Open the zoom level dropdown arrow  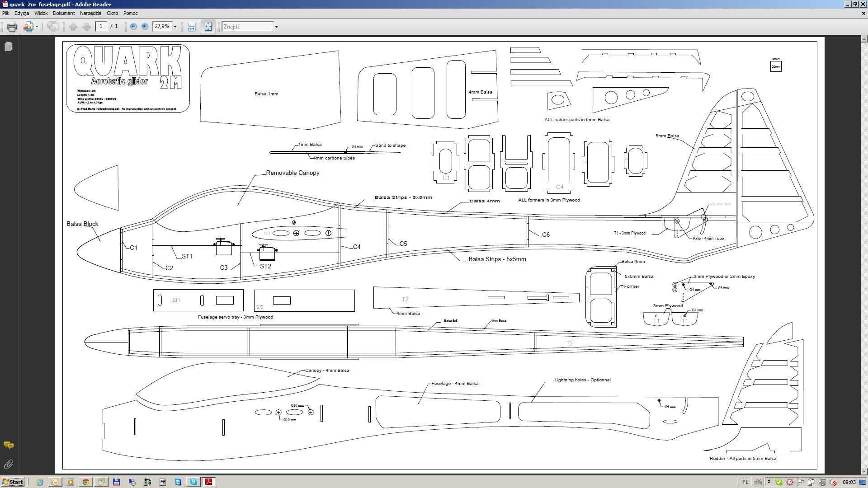[175, 27]
